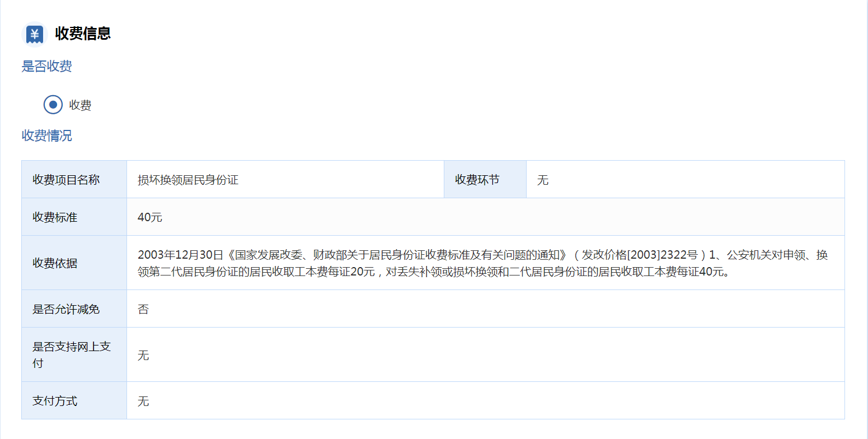Viewport: 868px width, 439px height.
Task: Click the 无 value for online payment support
Action: (x=143, y=355)
